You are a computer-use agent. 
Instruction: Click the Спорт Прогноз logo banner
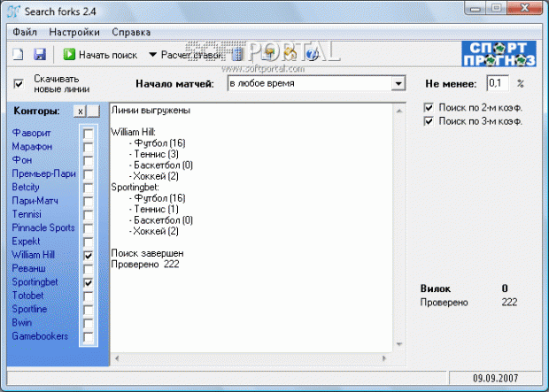[499, 54]
